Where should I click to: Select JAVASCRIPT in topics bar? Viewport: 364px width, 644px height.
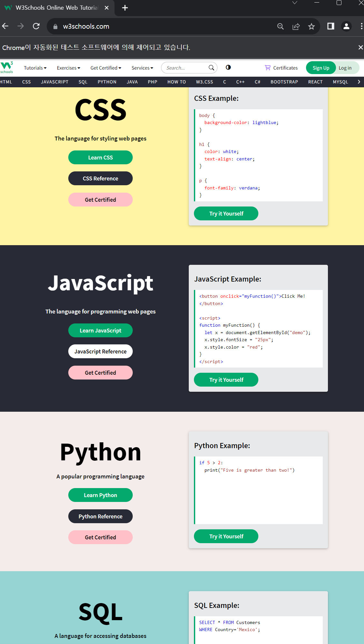coord(54,82)
